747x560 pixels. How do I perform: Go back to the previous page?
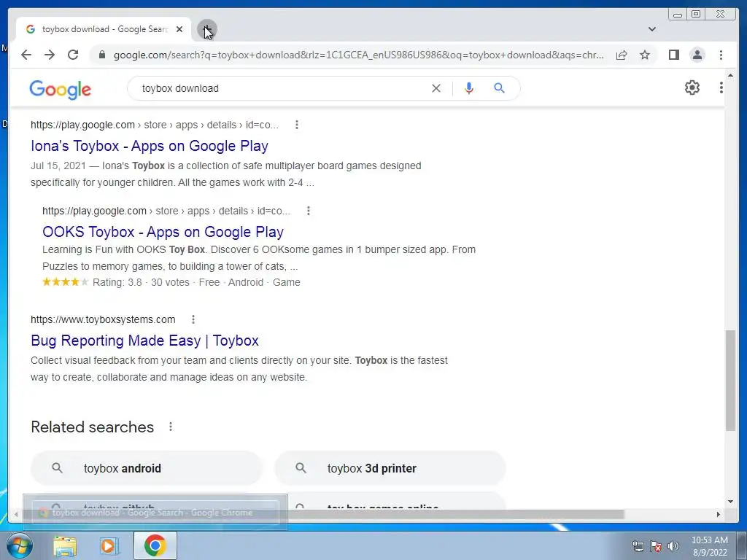(26, 55)
